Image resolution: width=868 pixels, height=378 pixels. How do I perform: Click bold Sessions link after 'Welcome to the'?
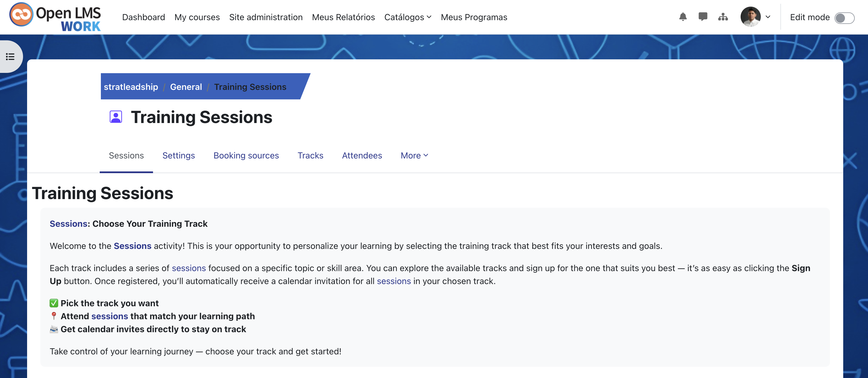point(133,246)
